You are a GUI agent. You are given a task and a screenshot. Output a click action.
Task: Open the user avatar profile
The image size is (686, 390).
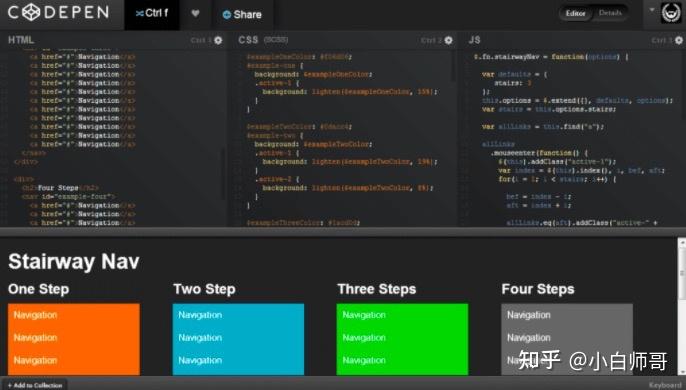671,13
